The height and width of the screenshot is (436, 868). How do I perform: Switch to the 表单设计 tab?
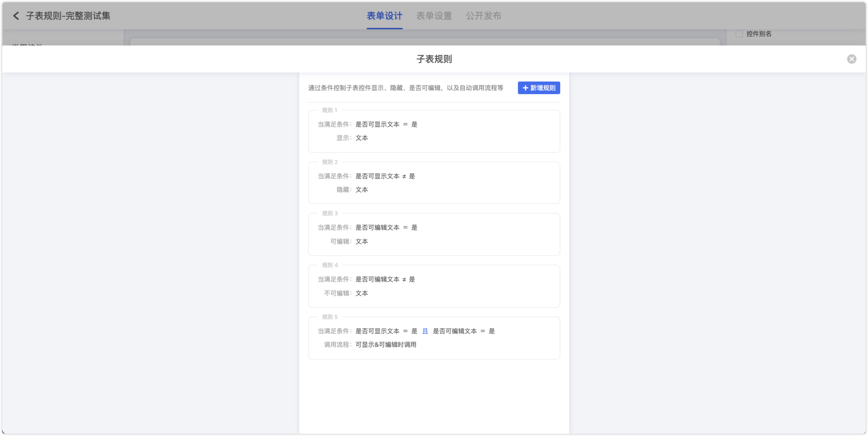coord(384,16)
